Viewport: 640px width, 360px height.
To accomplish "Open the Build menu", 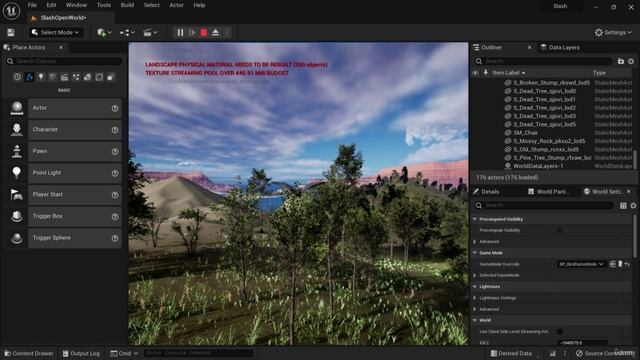I will point(127,5).
